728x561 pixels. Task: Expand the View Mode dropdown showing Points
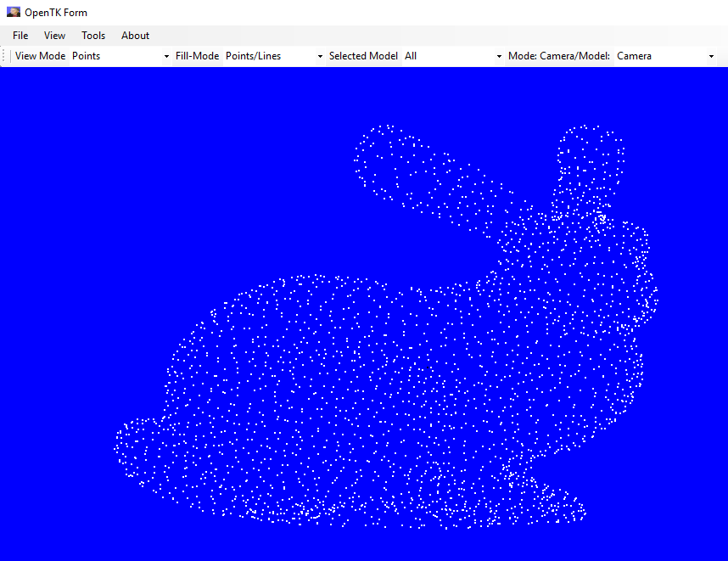click(166, 56)
